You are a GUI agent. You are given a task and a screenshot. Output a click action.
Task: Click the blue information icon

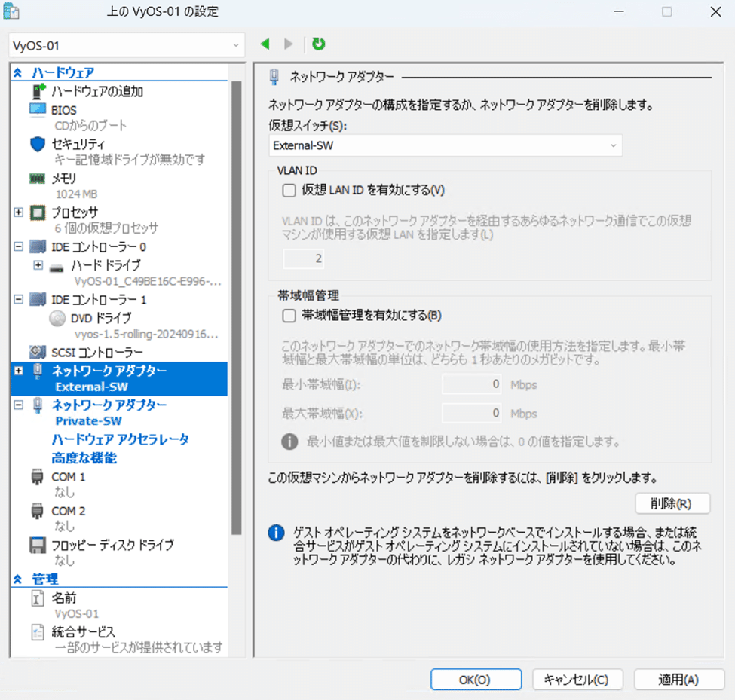point(276,533)
